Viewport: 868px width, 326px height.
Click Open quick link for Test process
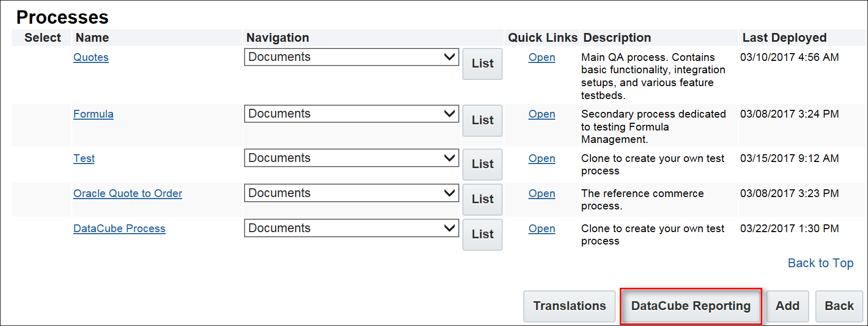click(x=542, y=158)
